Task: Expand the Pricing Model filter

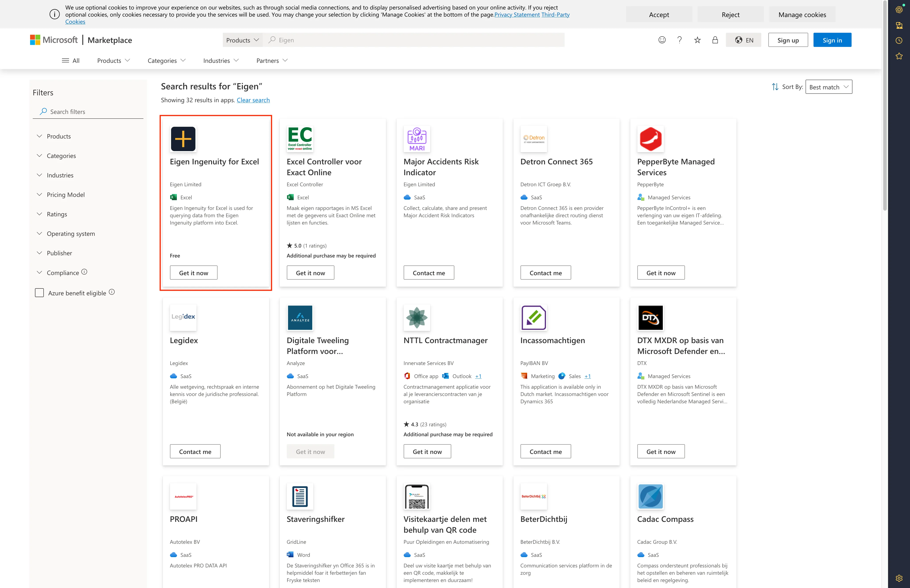Action: point(65,195)
